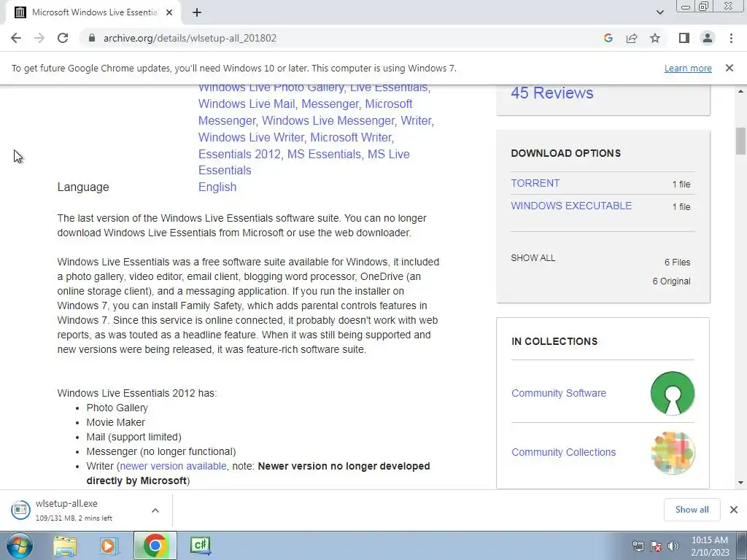Viewport: 747px width, 560px height.
Task: Click the '6 Files' count text
Action: pyautogui.click(x=677, y=262)
